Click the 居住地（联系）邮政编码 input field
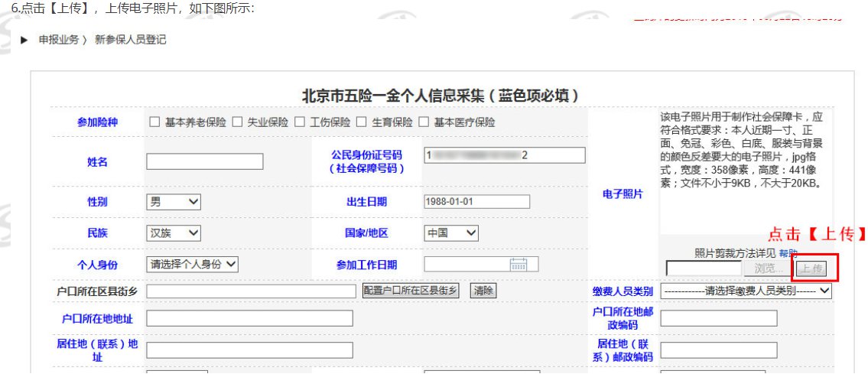 click(719, 350)
